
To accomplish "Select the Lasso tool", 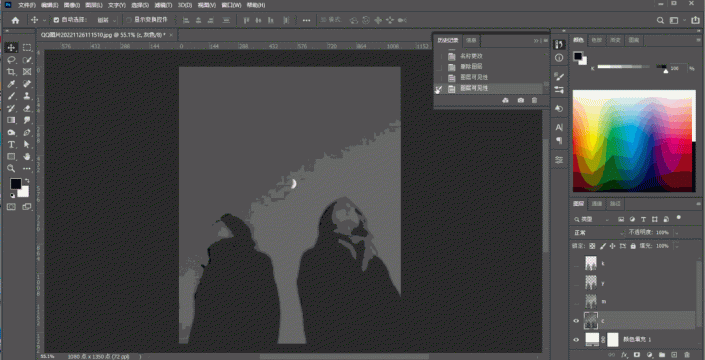I will [11, 60].
